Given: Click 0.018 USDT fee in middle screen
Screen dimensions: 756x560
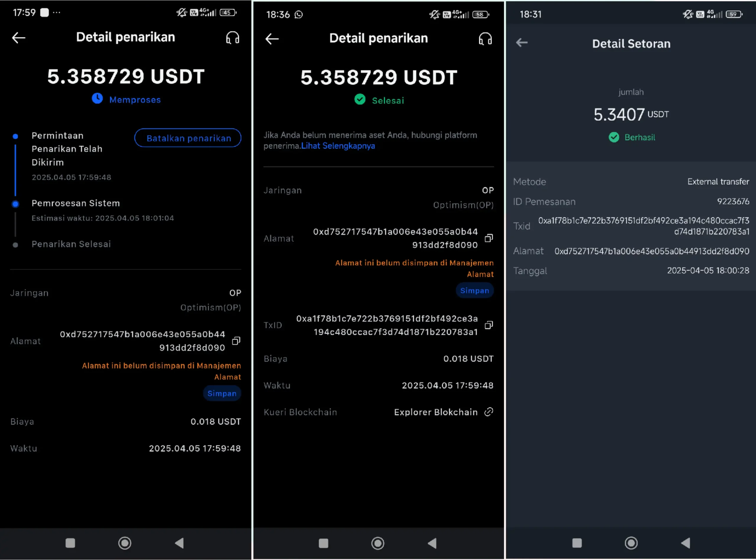Looking at the screenshot, I should pos(468,359).
